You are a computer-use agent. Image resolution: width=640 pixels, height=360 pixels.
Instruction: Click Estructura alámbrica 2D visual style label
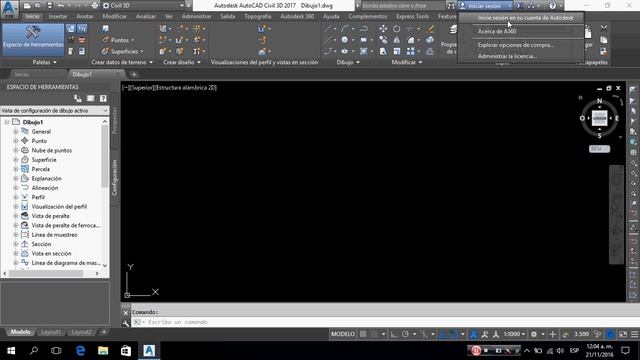(x=186, y=87)
